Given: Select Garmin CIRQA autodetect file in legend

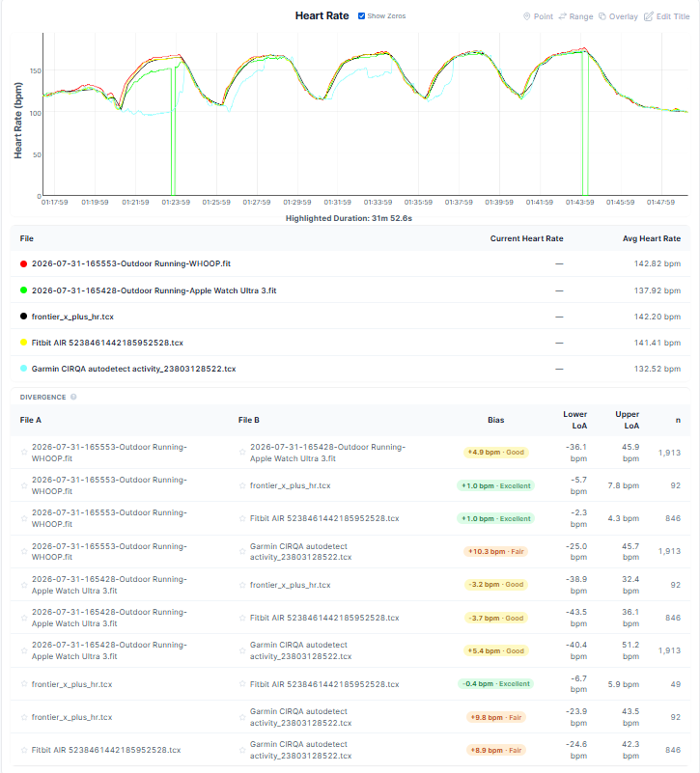Looking at the screenshot, I should click(x=133, y=369).
